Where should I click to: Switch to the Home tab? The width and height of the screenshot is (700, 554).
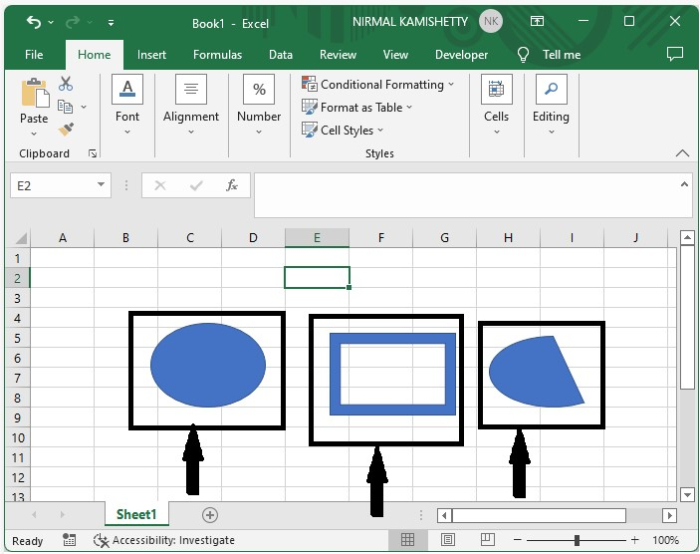click(x=94, y=54)
